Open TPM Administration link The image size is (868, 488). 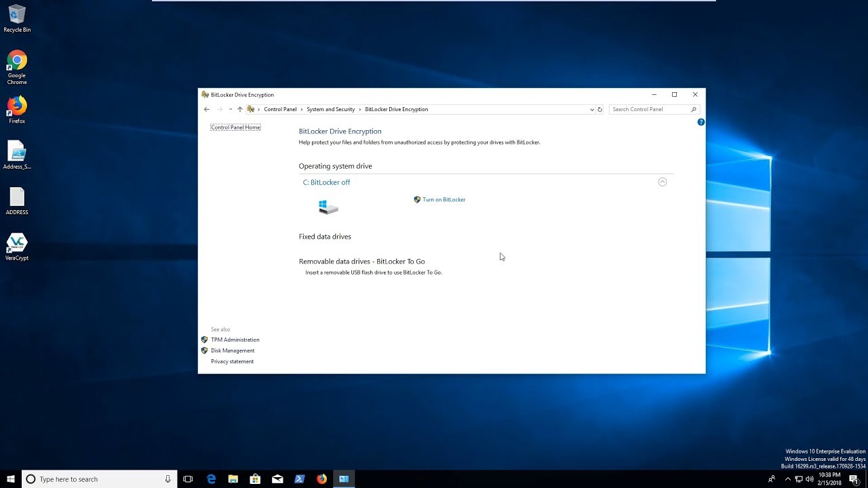click(x=235, y=340)
